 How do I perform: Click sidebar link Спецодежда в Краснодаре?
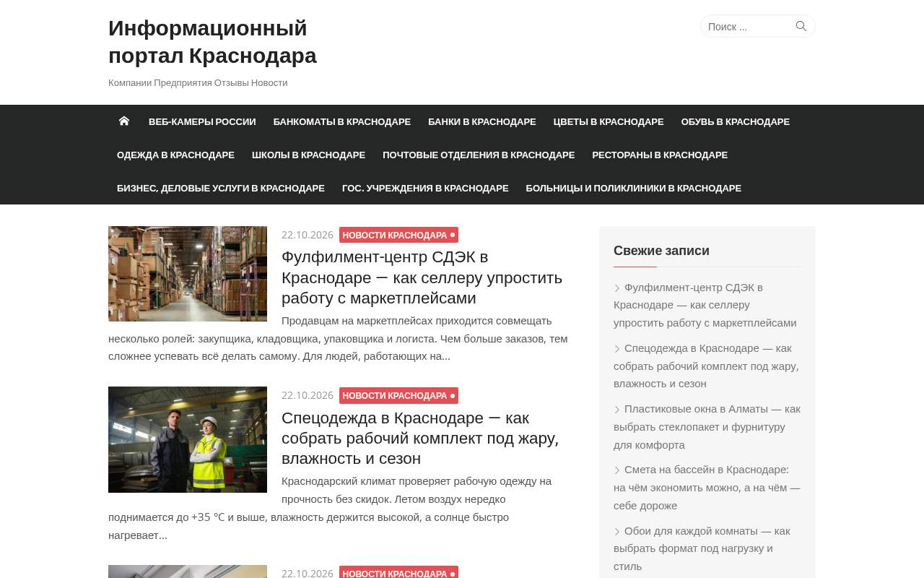coord(706,366)
